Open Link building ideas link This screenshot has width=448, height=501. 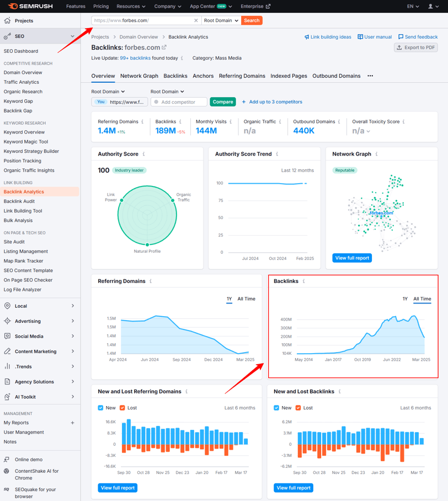click(x=328, y=37)
